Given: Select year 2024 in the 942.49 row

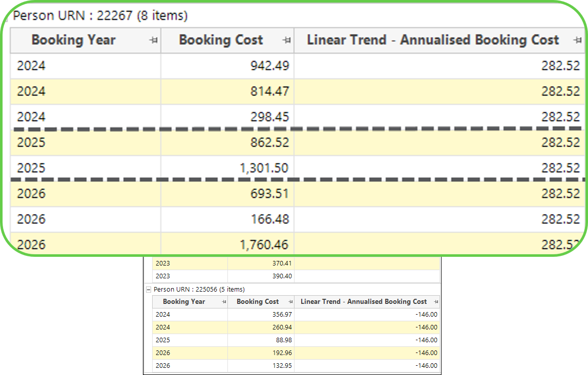Looking at the screenshot, I should point(86,66).
